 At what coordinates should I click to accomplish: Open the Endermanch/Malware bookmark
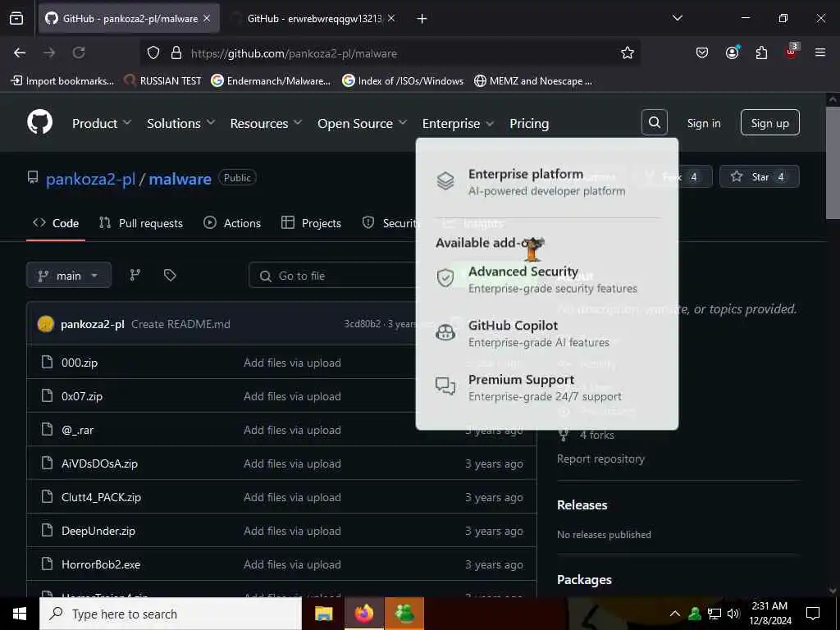[271, 81]
